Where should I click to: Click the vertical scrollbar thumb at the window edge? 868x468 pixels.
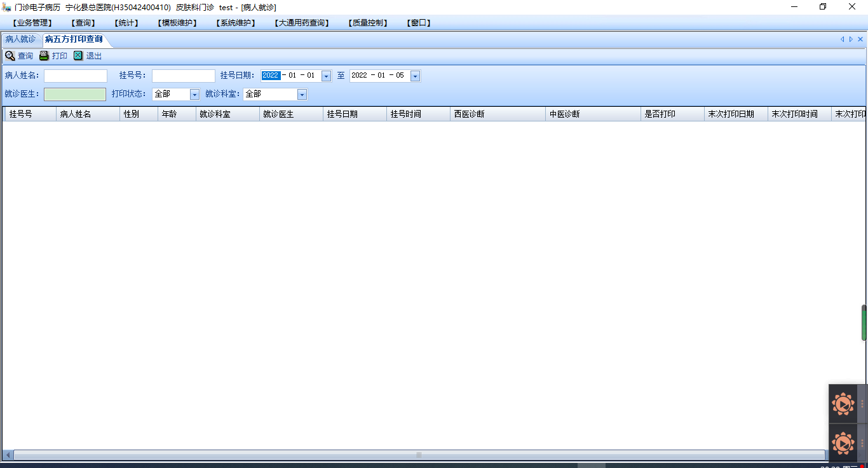(x=864, y=323)
